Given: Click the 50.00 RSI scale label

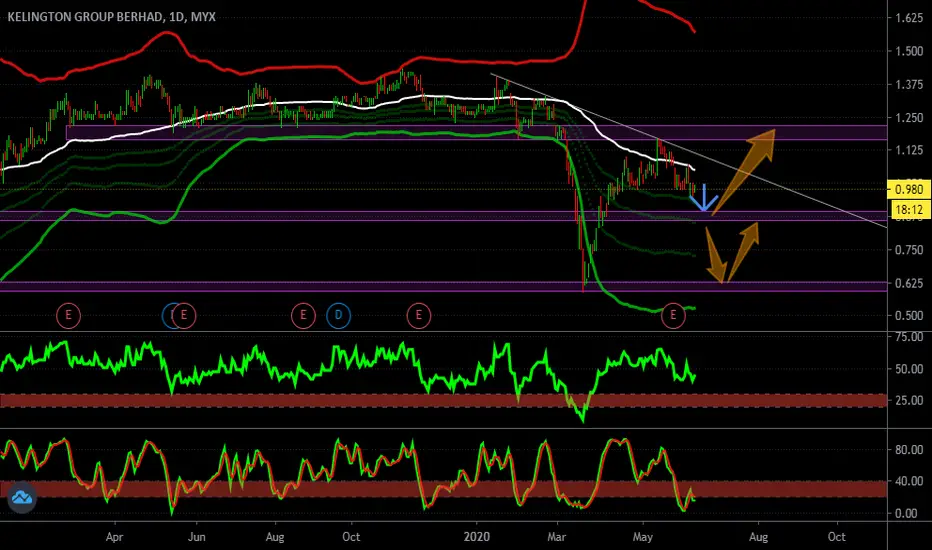Looking at the screenshot, I should 909,369.
